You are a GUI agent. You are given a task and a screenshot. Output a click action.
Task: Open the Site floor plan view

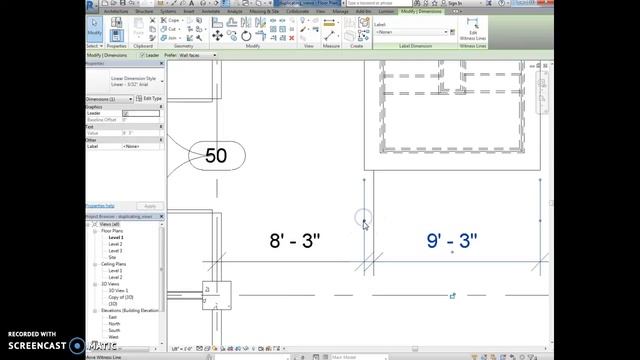coord(112,258)
